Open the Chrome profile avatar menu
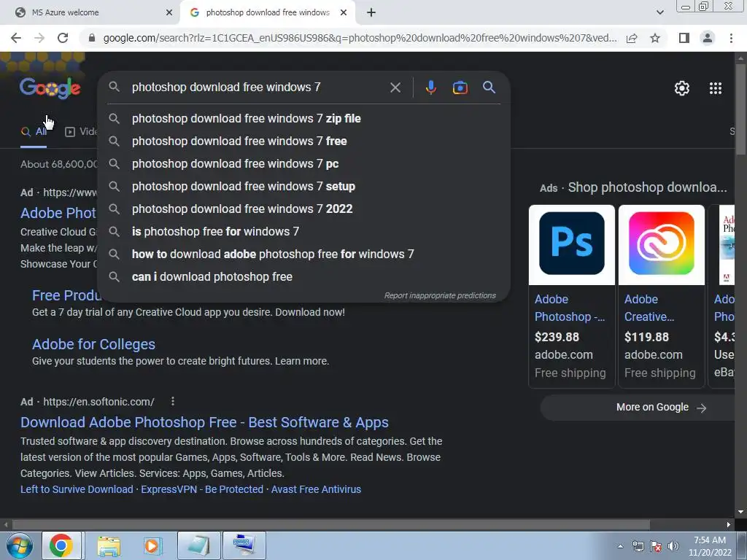This screenshot has height=560, width=747. pos(708,38)
